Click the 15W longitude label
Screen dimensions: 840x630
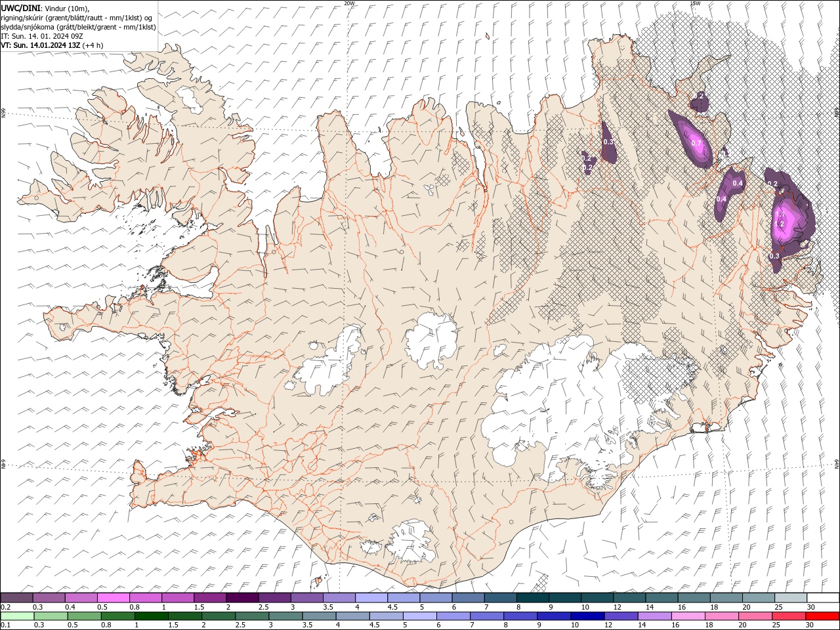pyautogui.click(x=695, y=3)
